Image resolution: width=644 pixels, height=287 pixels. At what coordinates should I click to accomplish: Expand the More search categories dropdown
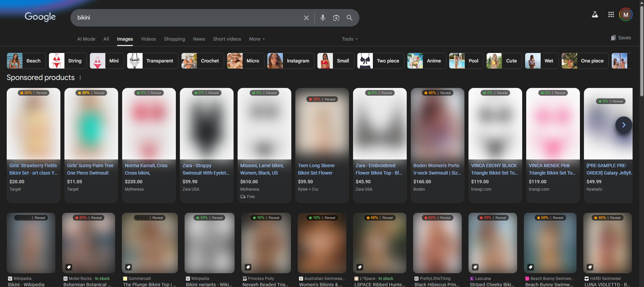pos(257,39)
